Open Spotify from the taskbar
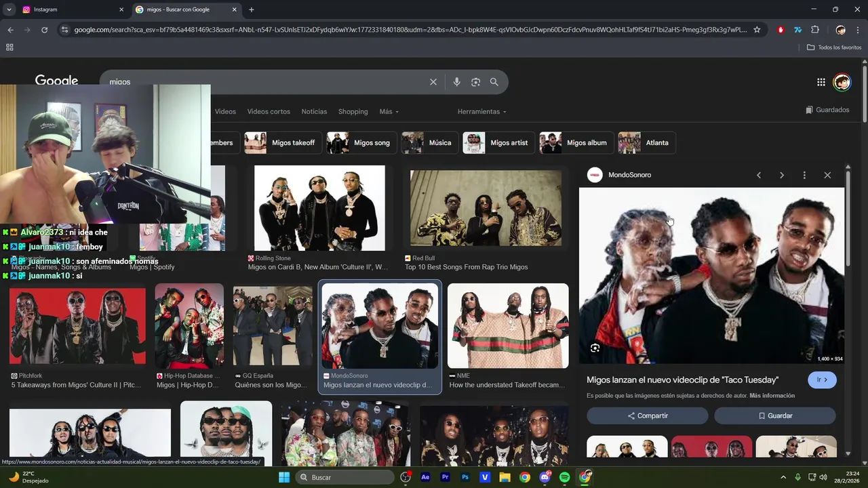 click(x=565, y=477)
